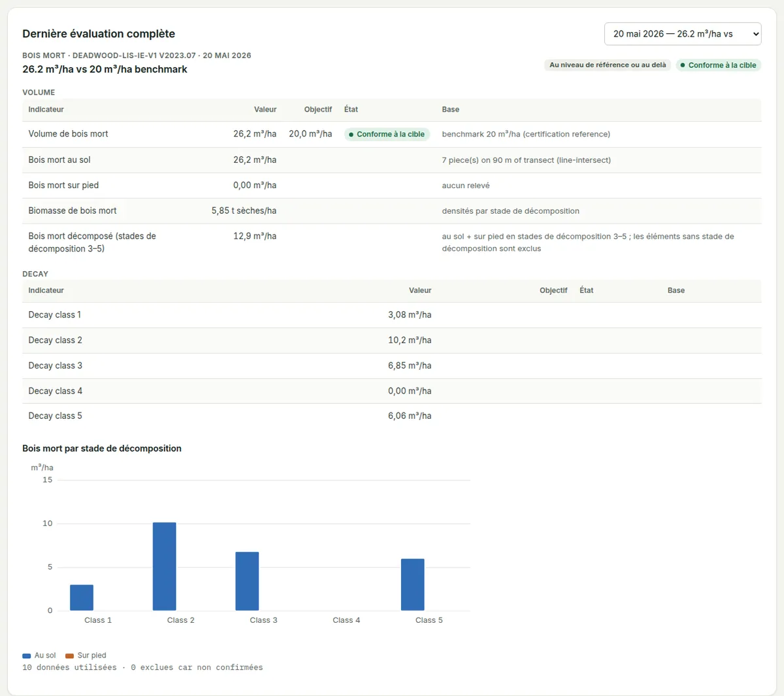784x696 pixels.
Task: Click the 'Decay class 4' row
Action: click(x=392, y=391)
